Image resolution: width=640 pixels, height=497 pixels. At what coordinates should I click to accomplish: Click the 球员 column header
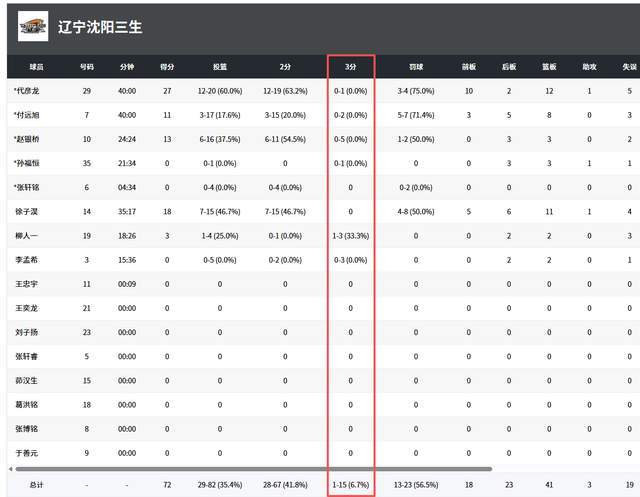coord(36,67)
